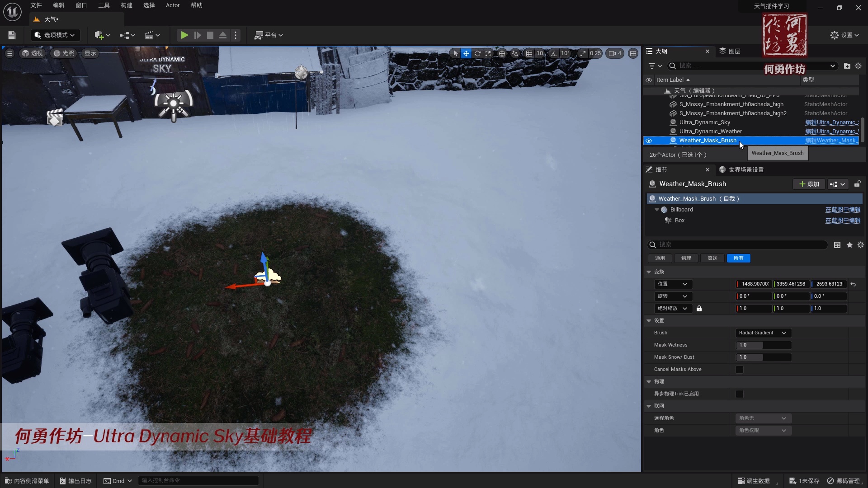868x488 pixels.
Task: Open the 构建 build menu
Action: pos(127,5)
